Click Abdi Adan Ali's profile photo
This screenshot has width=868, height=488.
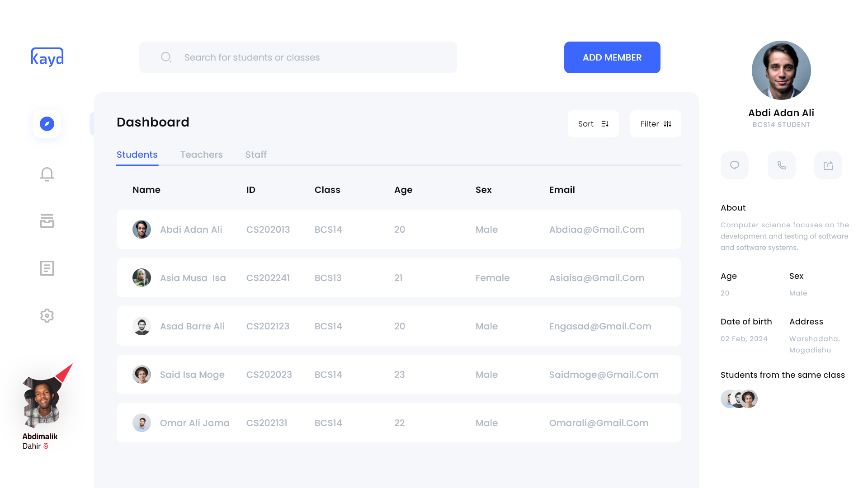pyautogui.click(x=781, y=70)
